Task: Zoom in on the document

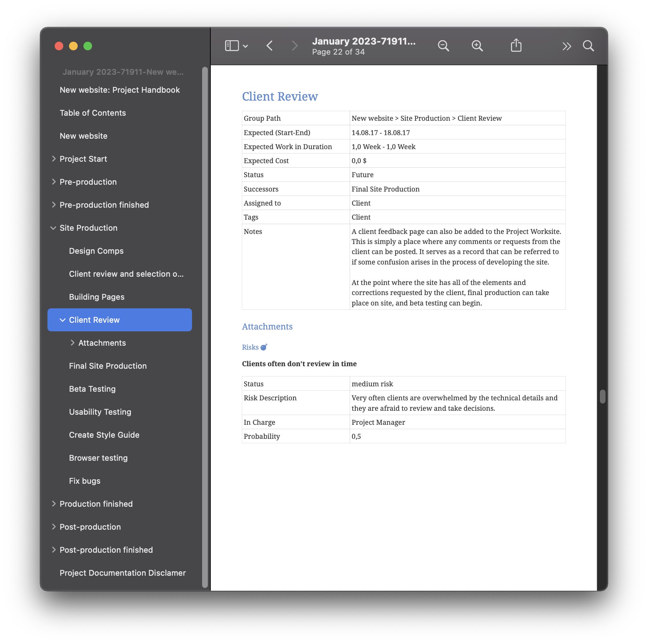Action: pyautogui.click(x=477, y=46)
